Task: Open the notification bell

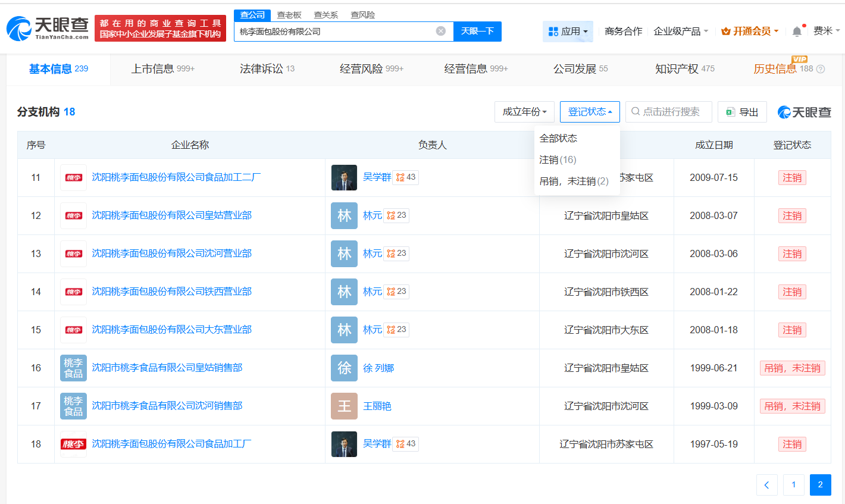Action: pos(797,32)
